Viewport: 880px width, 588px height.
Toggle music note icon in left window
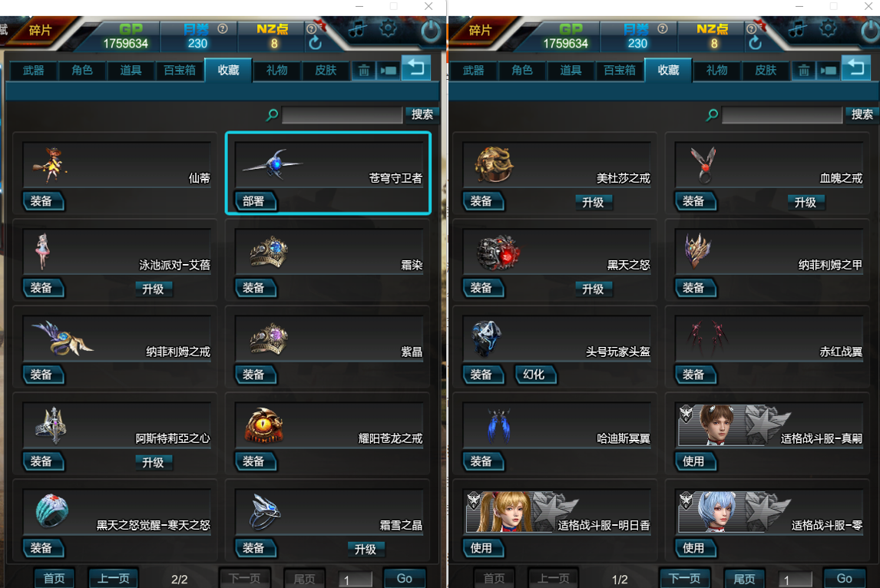(x=358, y=28)
